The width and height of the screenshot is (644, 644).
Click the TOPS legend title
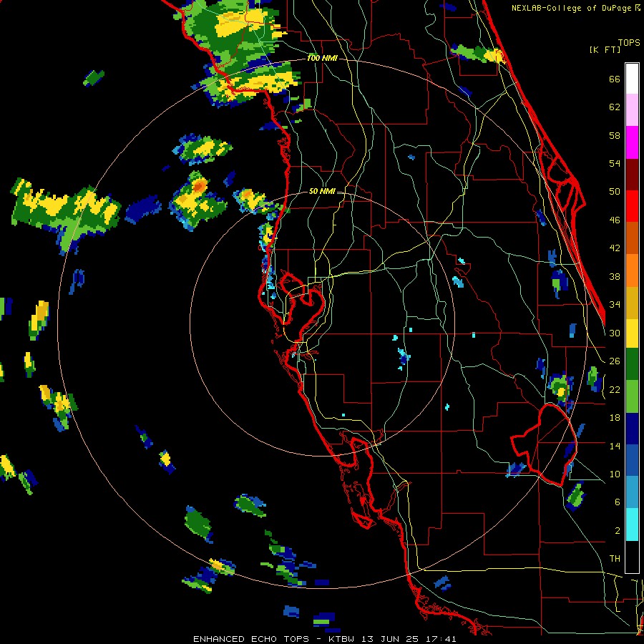pyautogui.click(x=629, y=42)
